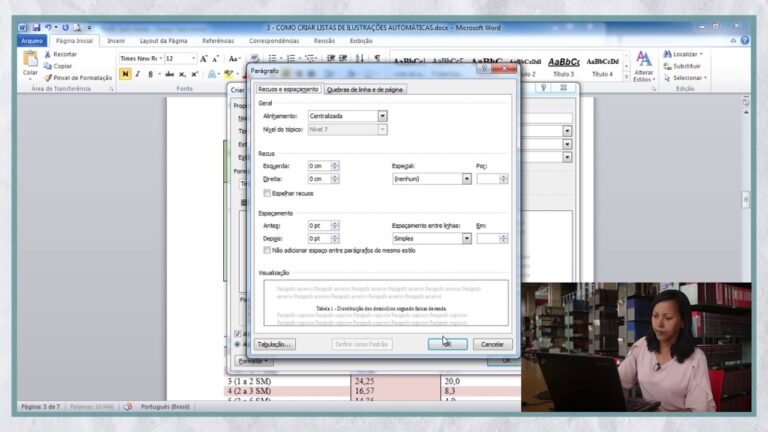Click Português (Brasil) language in status bar
The image size is (768, 432).
click(x=165, y=407)
